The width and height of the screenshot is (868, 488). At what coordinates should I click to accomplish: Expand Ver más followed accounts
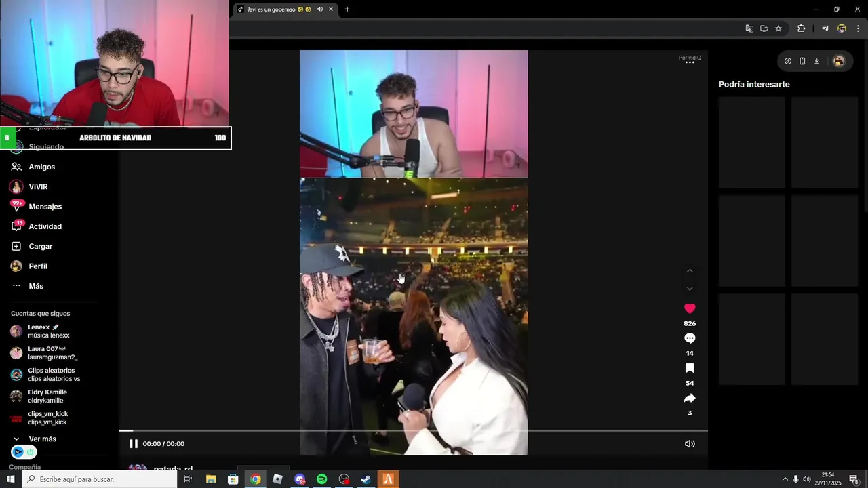[34, 439]
